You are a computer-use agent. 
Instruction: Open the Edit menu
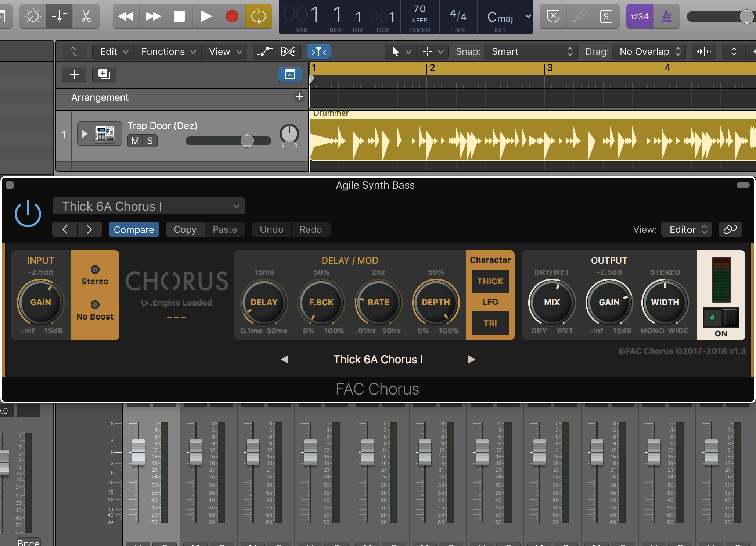(x=114, y=51)
